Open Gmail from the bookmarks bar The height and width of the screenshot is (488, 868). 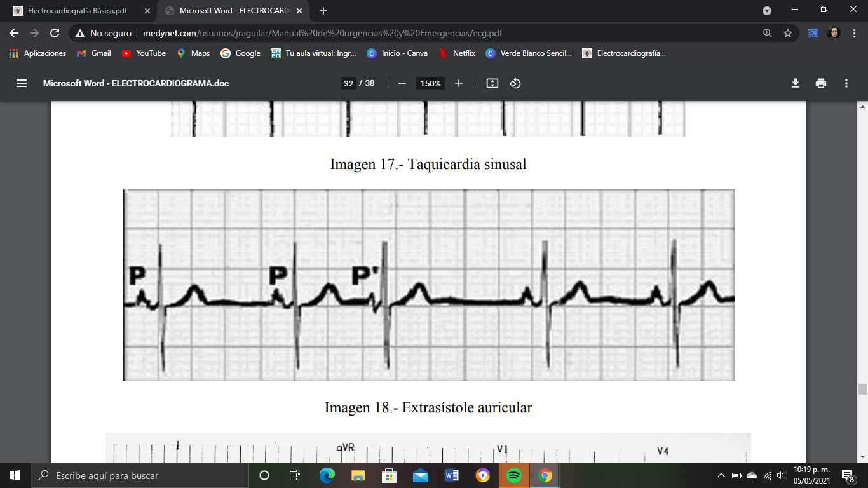(x=93, y=53)
